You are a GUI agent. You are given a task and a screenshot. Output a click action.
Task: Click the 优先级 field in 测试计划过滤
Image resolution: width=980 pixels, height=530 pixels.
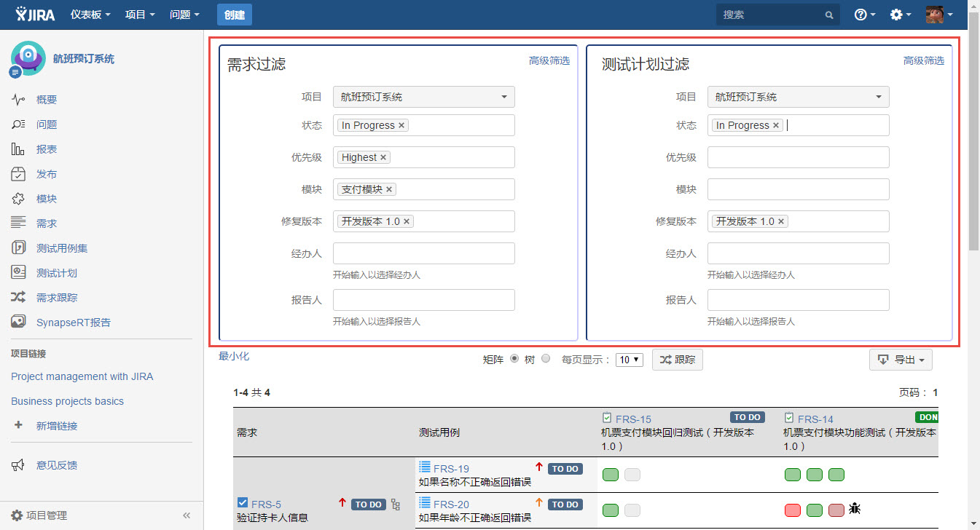(x=799, y=157)
